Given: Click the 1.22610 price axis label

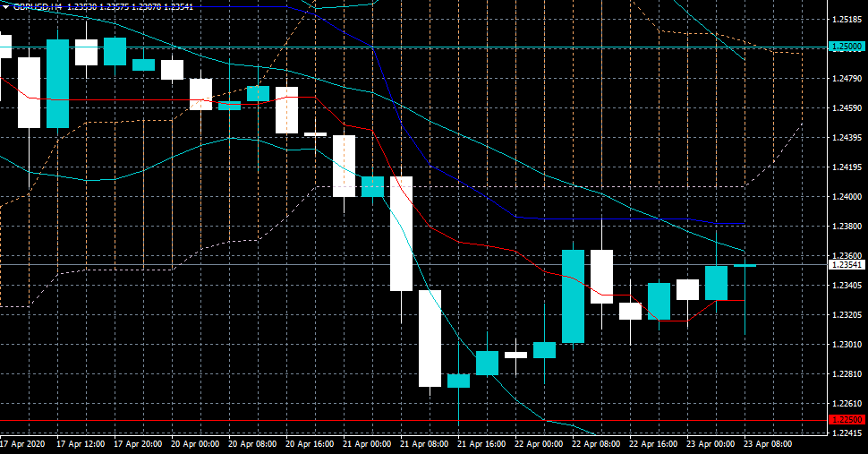Looking at the screenshot, I should [847, 404].
